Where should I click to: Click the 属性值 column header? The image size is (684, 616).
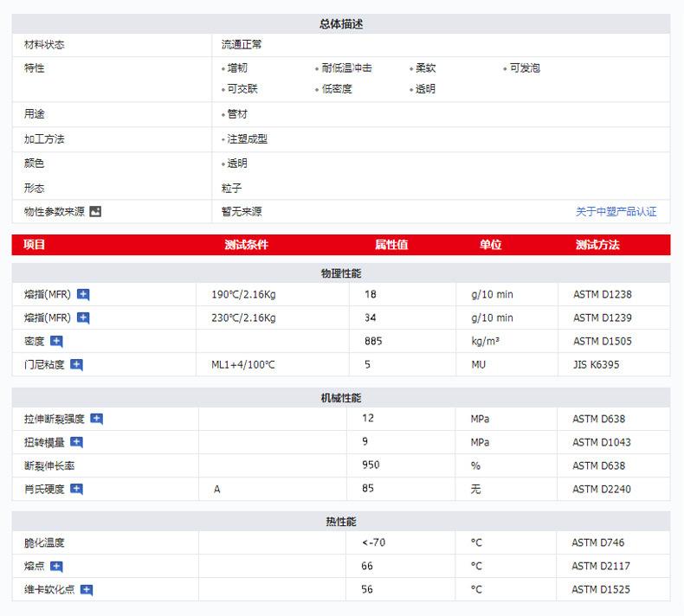pos(391,245)
